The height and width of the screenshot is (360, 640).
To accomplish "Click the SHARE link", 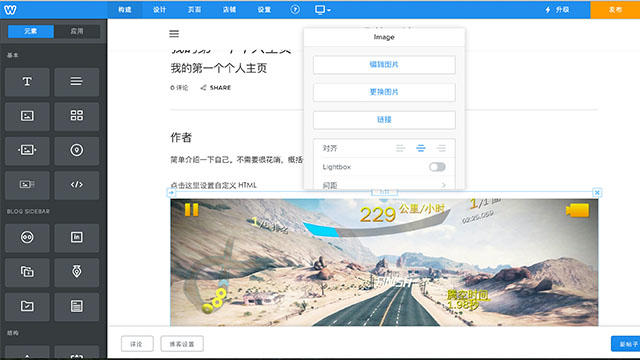I will click(x=216, y=88).
